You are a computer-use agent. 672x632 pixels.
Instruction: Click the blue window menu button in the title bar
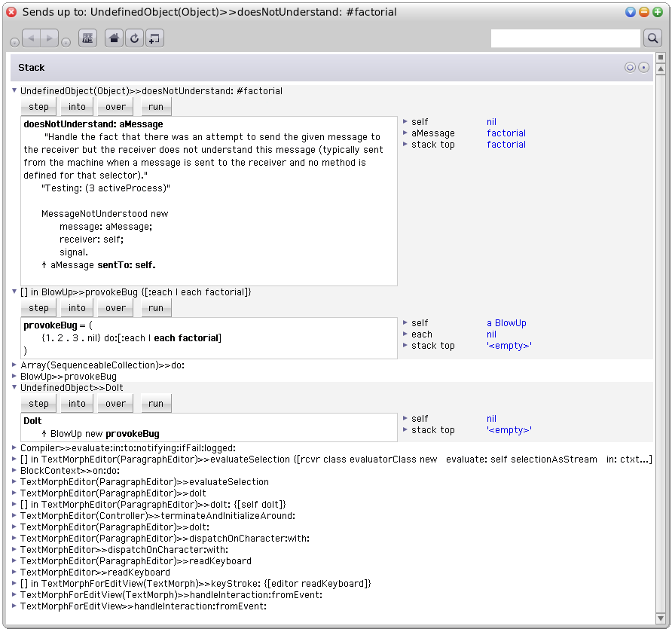point(630,12)
